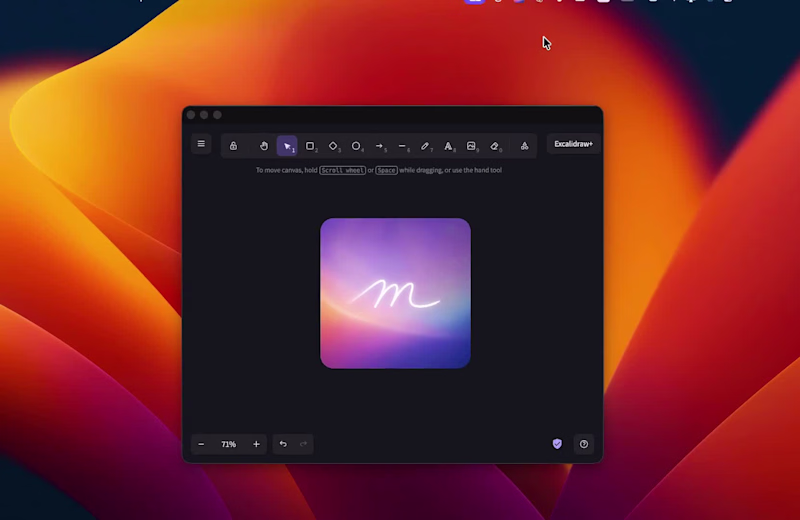The image size is (800, 520).
Task: Zoom out with the minus button
Action: 201,444
